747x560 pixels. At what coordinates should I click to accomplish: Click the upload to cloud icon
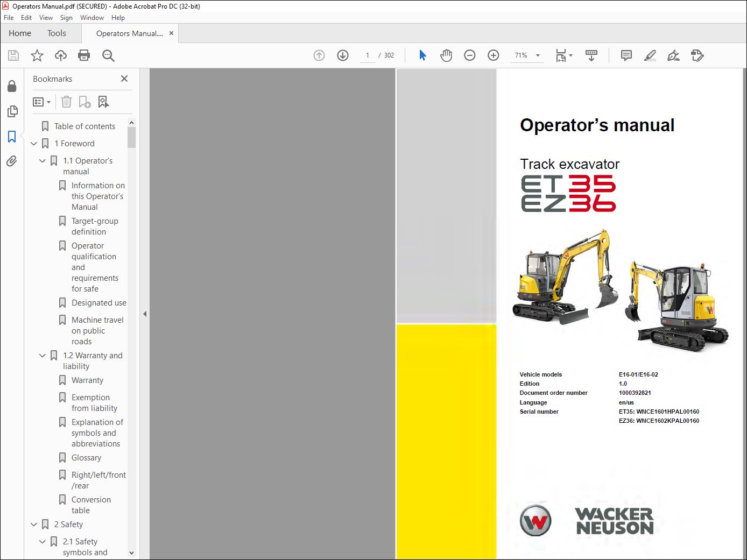point(61,55)
